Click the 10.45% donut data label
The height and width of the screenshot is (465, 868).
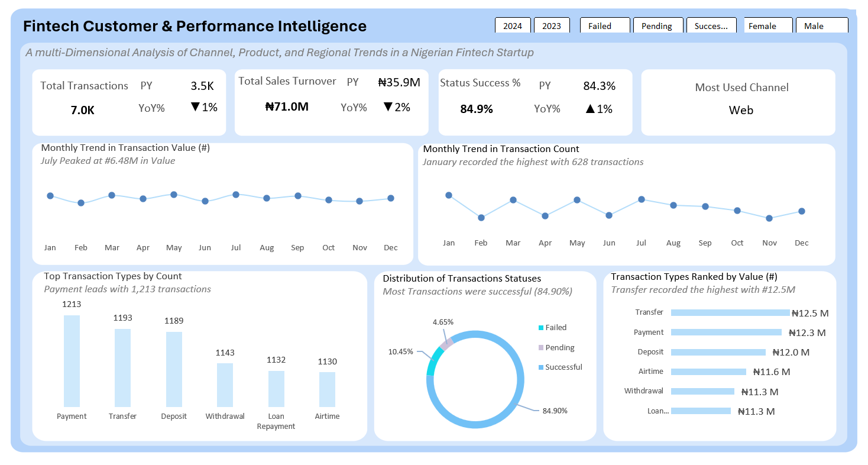pyautogui.click(x=400, y=351)
